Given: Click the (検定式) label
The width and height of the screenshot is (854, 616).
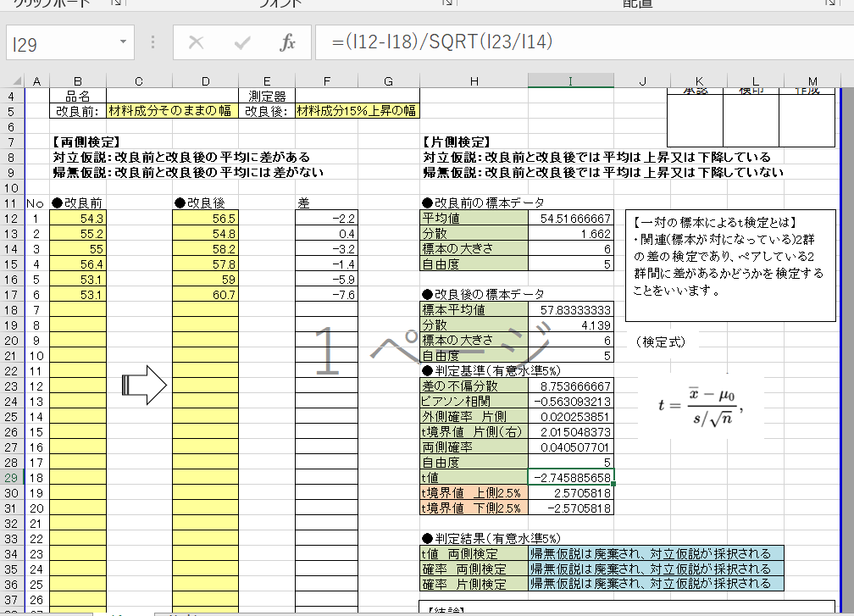Looking at the screenshot, I should [x=660, y=342].
